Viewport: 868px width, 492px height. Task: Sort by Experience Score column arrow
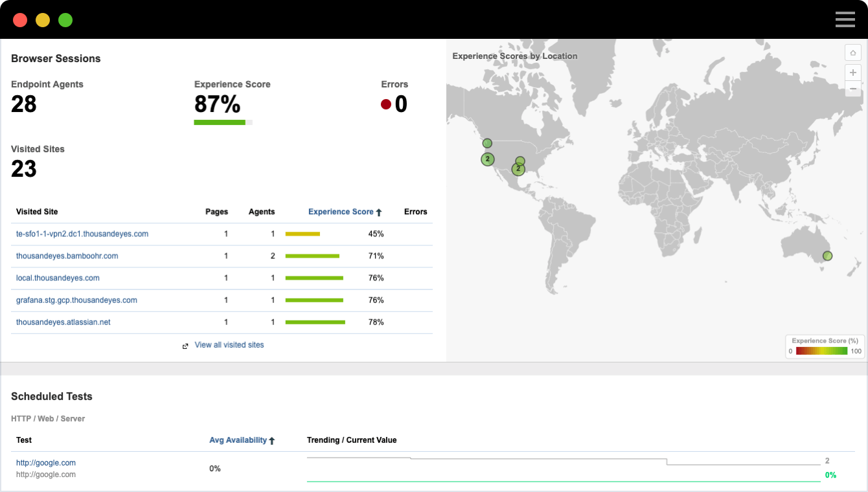click(379, 212)
